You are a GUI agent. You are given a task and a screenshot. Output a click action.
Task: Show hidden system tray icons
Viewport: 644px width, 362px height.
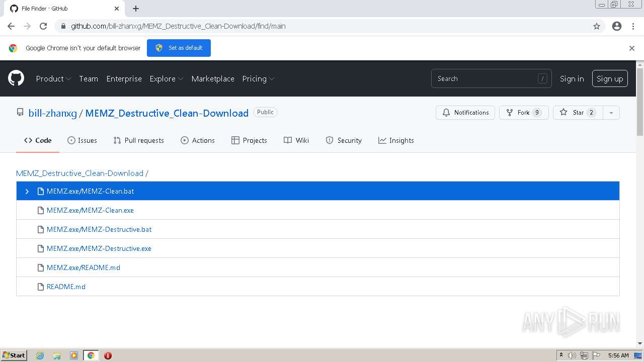(561, 355)
